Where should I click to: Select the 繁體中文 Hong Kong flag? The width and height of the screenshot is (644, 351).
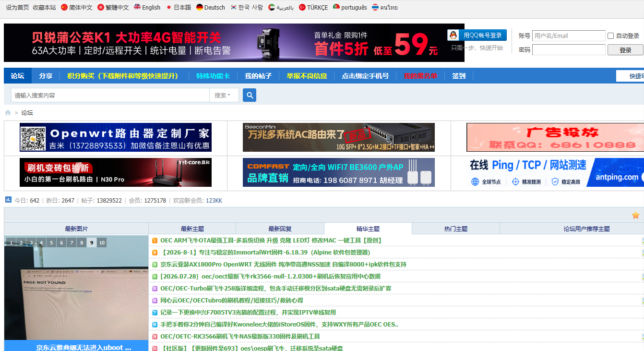pos(100,7)
